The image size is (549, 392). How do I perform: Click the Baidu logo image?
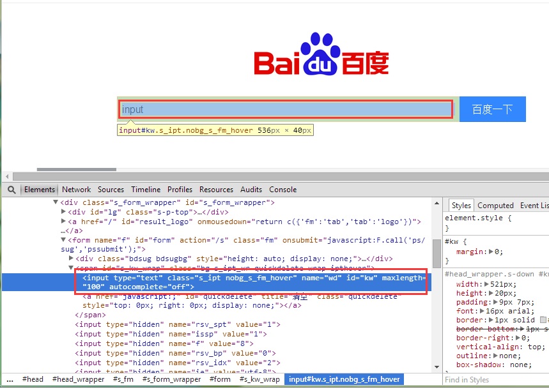[x=321, y=54]
